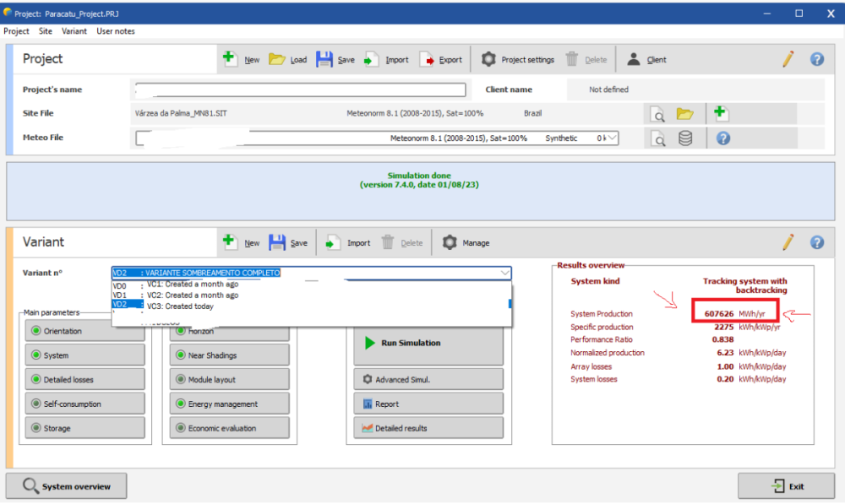Click Export in Project toolbar

click(x=441, y=60)
